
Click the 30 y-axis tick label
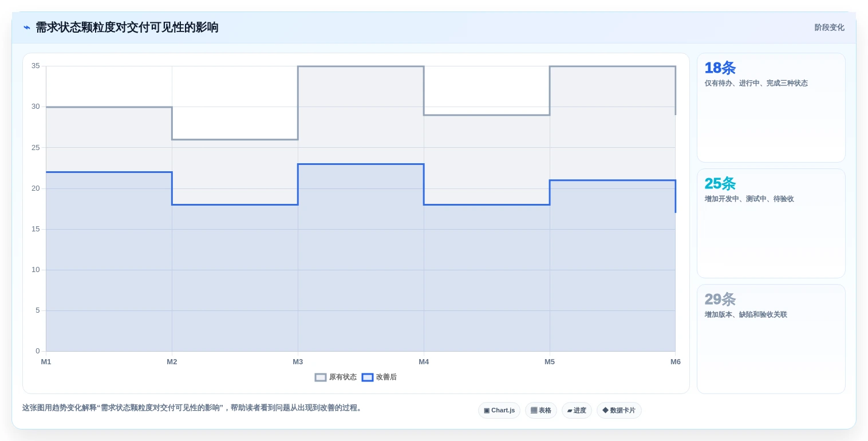(x=35, y=107)
